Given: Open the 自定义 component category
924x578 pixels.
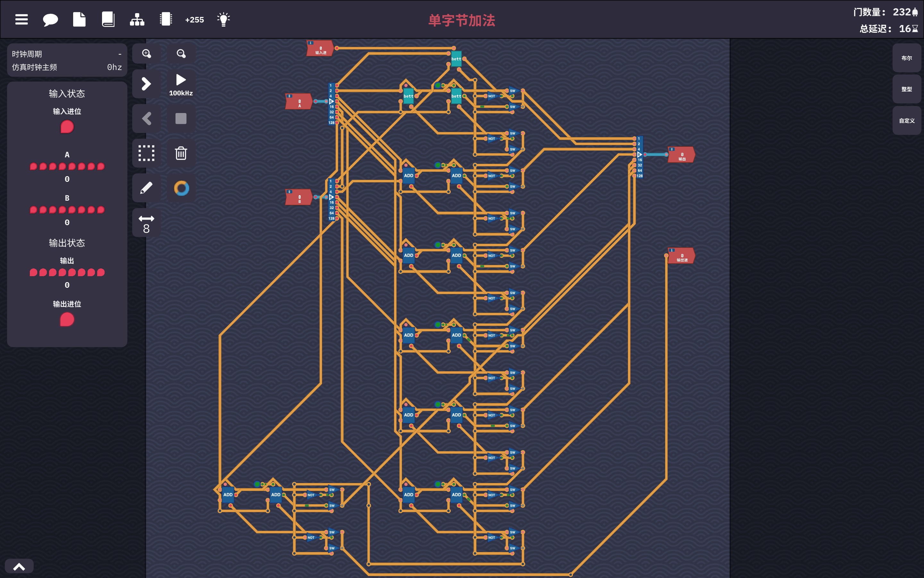Looking at the screenshot, I should pyautogui.click(x=907, y=121).
